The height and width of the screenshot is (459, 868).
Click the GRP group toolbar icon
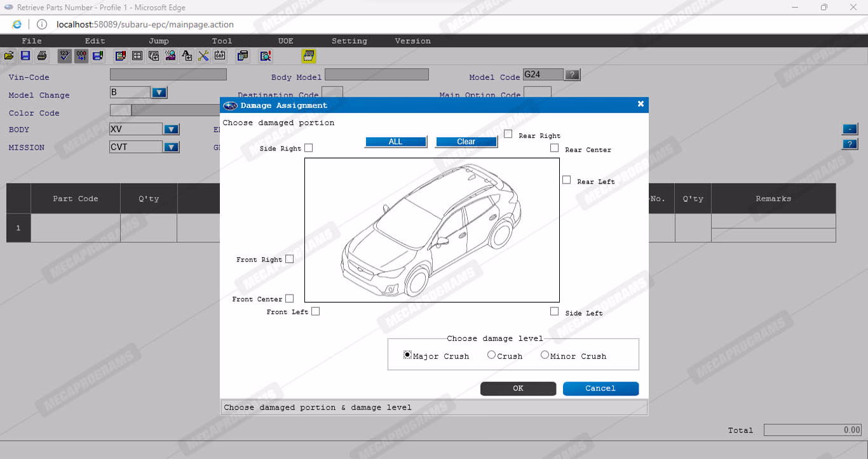tap(220, 56)
